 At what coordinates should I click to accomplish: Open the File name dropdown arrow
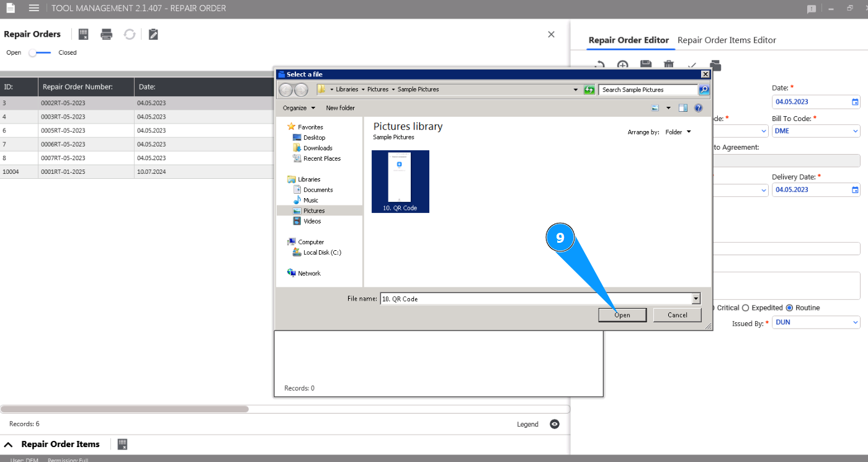pyautogui.click(x=696, y=299)
